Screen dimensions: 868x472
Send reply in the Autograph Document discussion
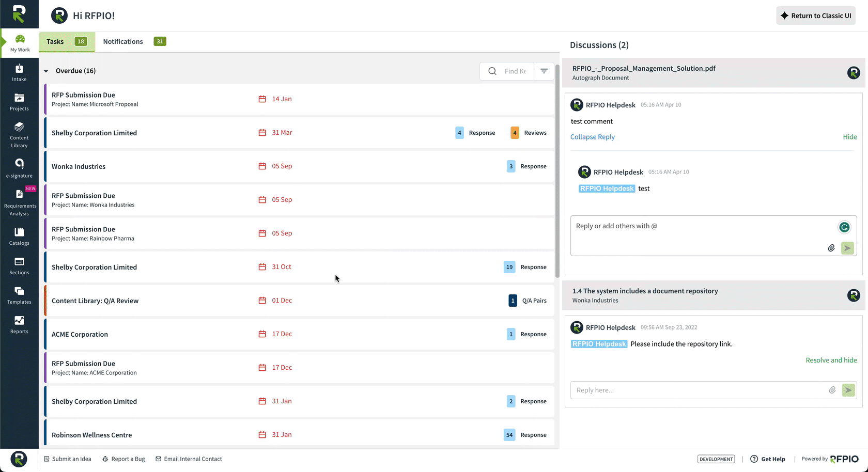pos(847,248)
